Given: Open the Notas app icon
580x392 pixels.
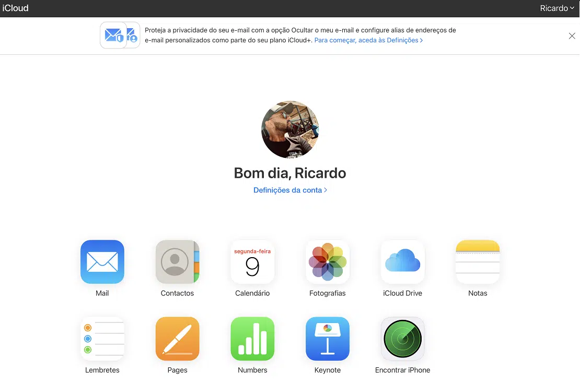Looking at the screenshot, I should 478,262.
